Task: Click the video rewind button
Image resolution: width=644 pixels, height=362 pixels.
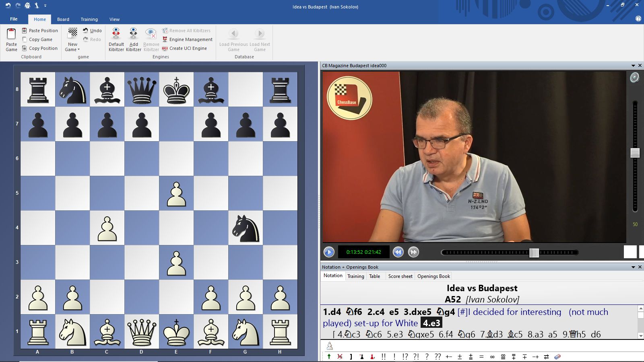Action: (398, 252)
